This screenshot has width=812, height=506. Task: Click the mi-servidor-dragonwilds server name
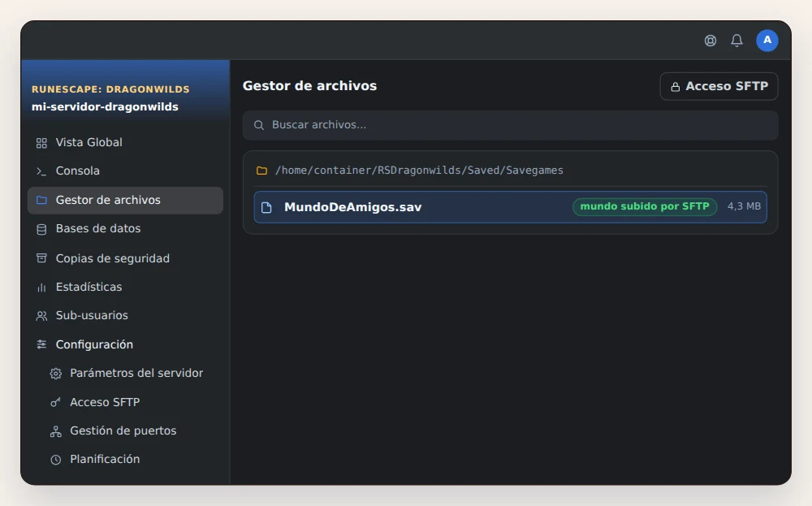pyautogui.click(x=105, y=106)
